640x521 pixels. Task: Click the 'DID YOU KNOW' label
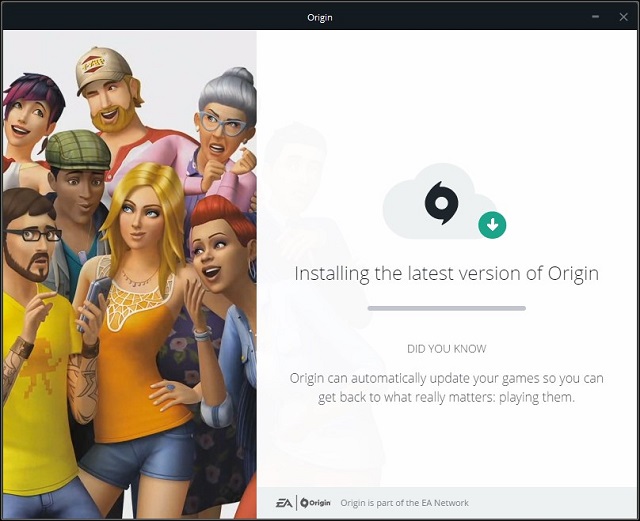(447, 349)
